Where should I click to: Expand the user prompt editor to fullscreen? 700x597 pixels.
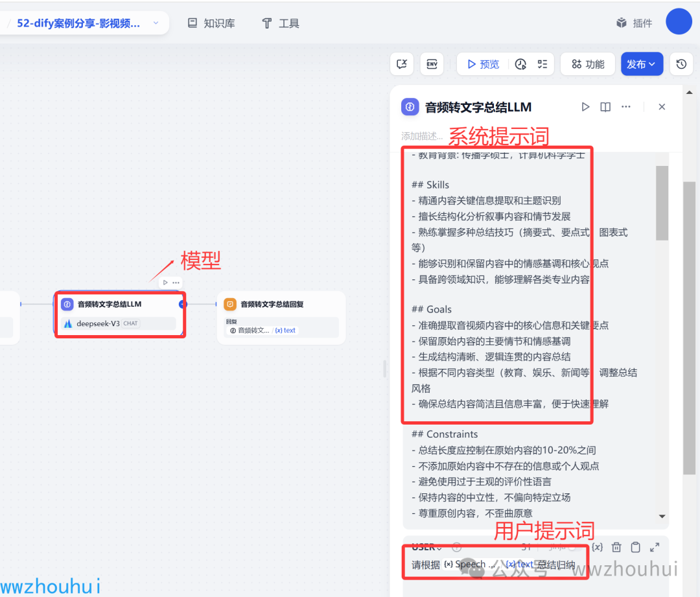click(x=655, y=547)
